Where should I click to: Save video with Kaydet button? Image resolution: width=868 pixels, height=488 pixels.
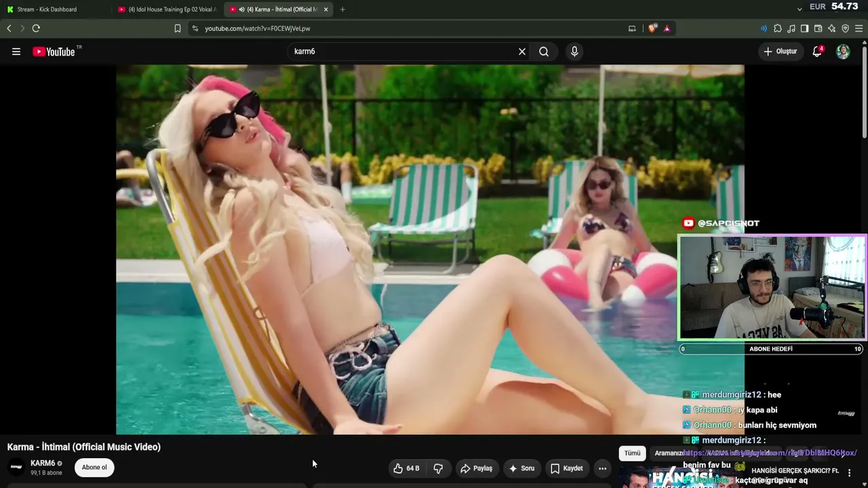click(566, 468)
